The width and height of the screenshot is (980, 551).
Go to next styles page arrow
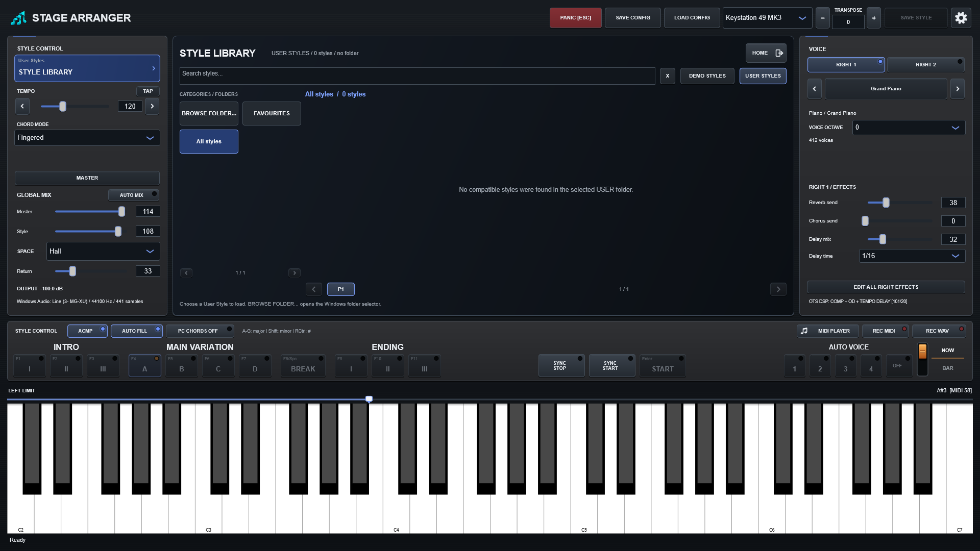tap(778, 289)
